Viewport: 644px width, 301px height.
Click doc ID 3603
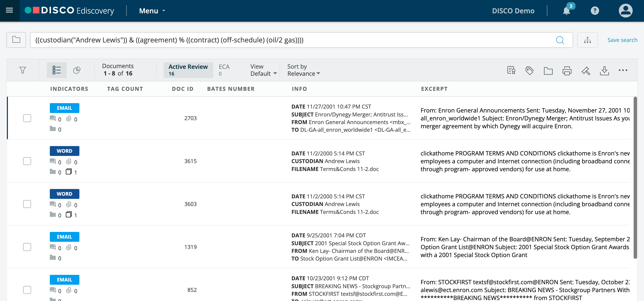tap(191, 204)
